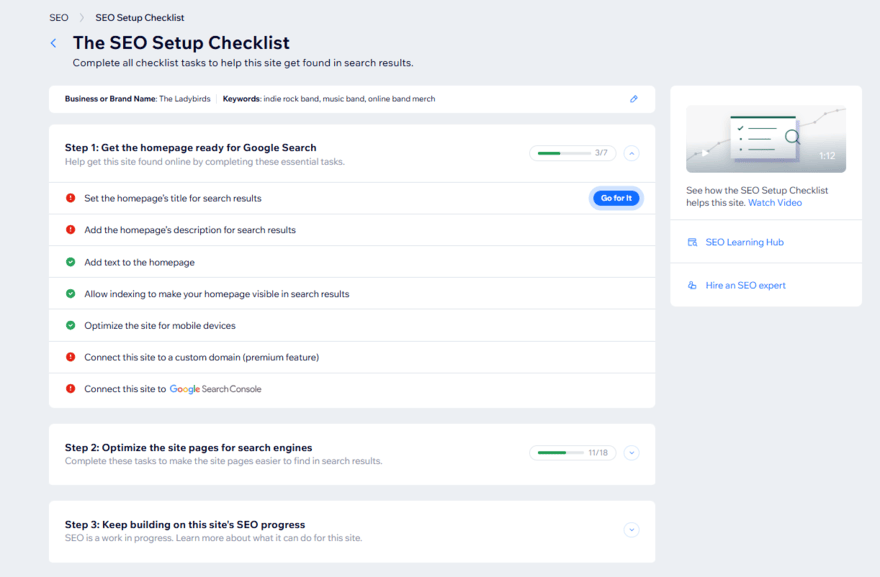
Task: Click the 'Go for It' button
Action: (615, 198)
